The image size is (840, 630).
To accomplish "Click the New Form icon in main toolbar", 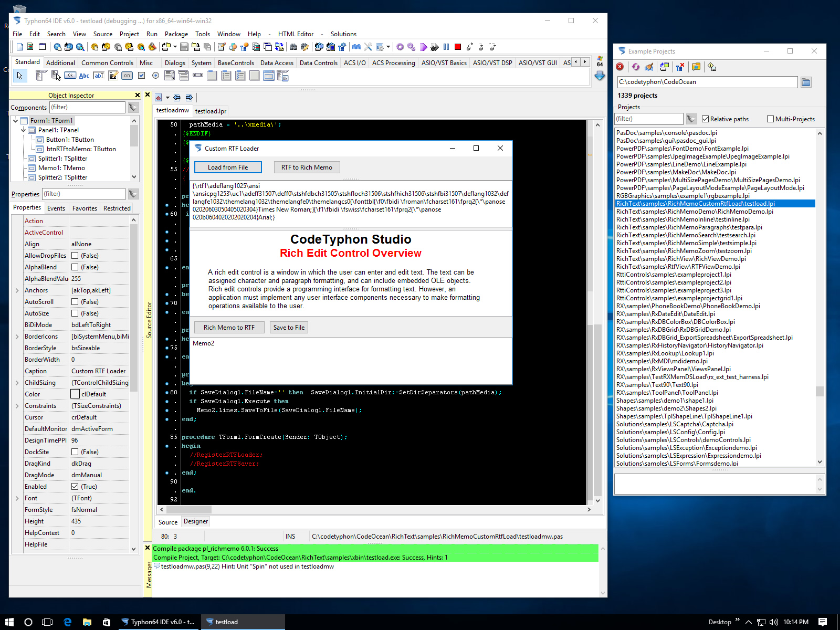I will 43,47.
